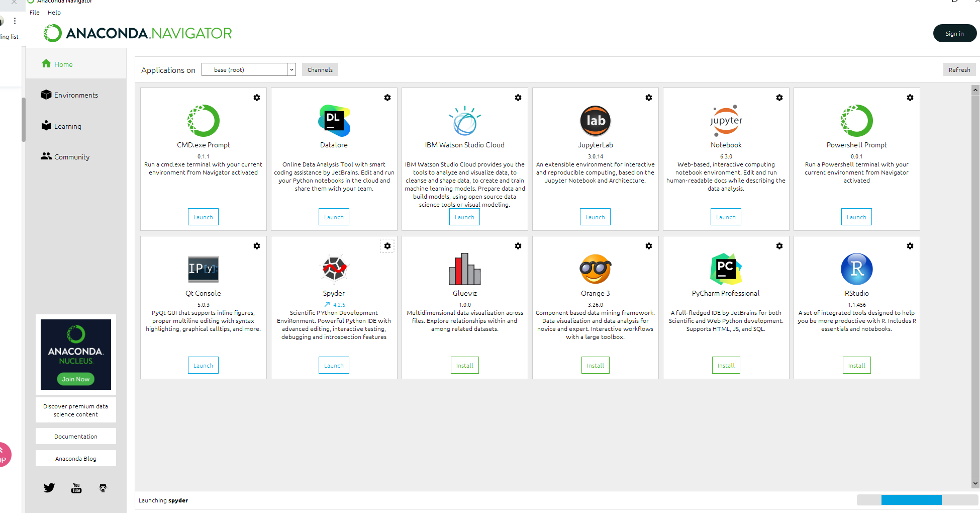Viewport: 980px width, 513px height.
Task: Switch to Community tab
Action: pos(76,157)
